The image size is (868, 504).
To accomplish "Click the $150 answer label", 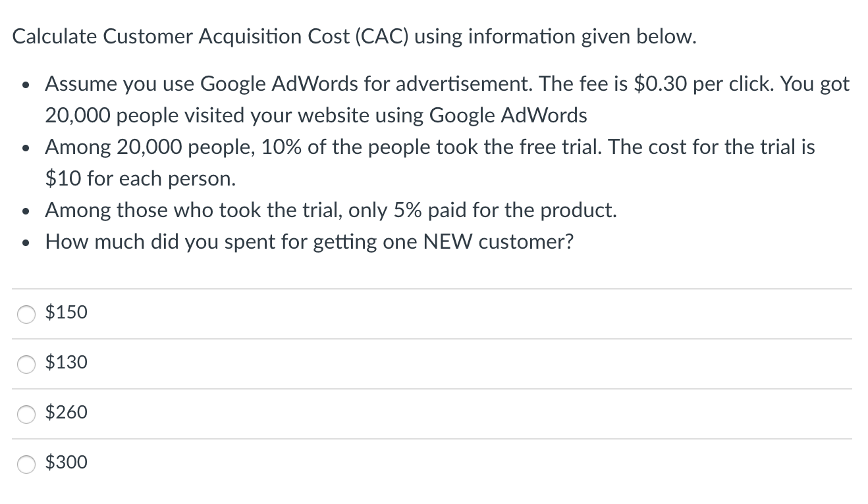I will pyautogui.click(x=65, y=313).
